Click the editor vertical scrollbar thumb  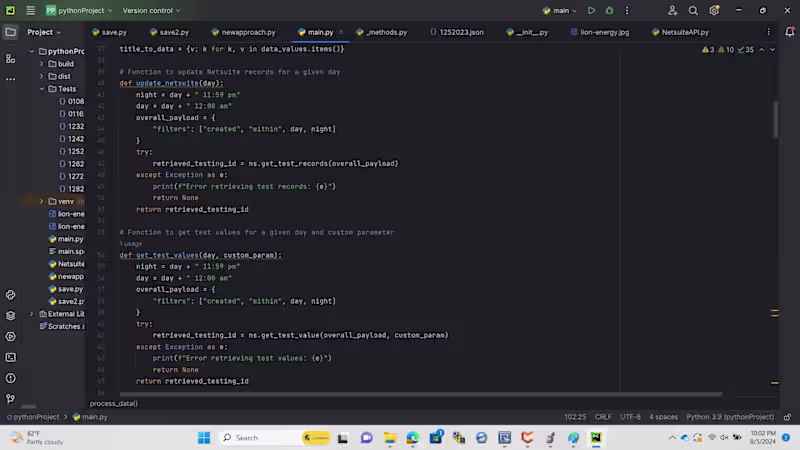(776, 119)
